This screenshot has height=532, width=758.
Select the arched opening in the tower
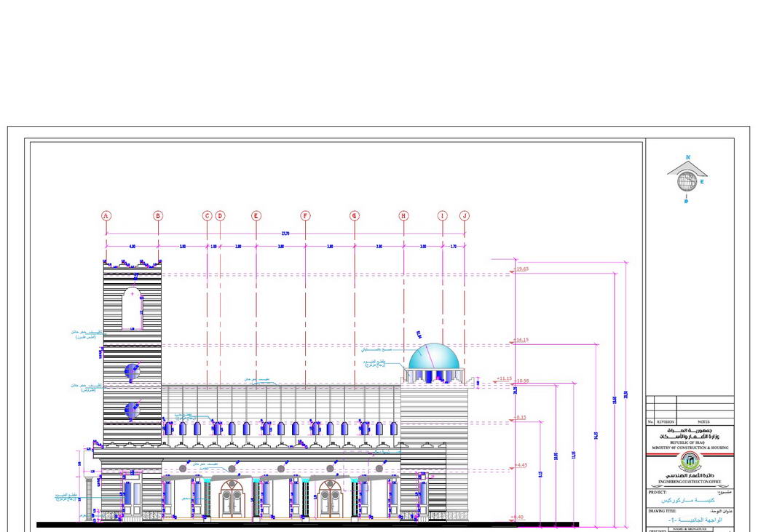point(132,309)
